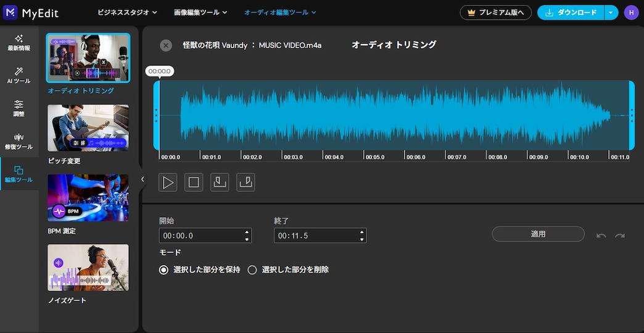Image resolution: width=644 pixels, height=333 pixels.
Task: Expand 画像編集ツール menu
Action: pyautogui.click(x=200, y=12)
